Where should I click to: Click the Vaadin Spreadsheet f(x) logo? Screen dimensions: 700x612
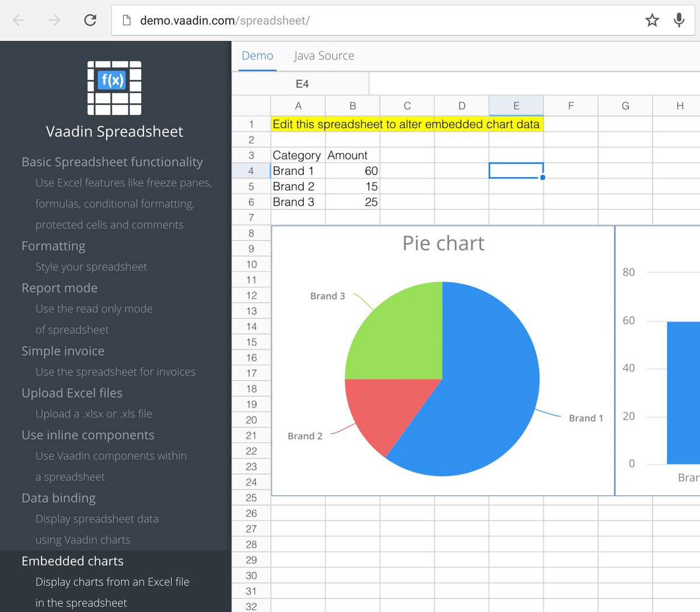click(114, 88)
